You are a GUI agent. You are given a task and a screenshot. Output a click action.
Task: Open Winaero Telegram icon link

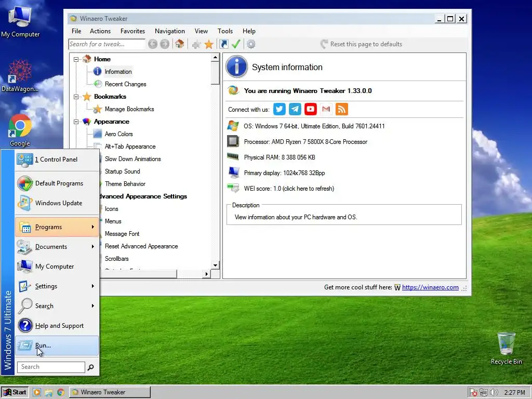(295, 109)
